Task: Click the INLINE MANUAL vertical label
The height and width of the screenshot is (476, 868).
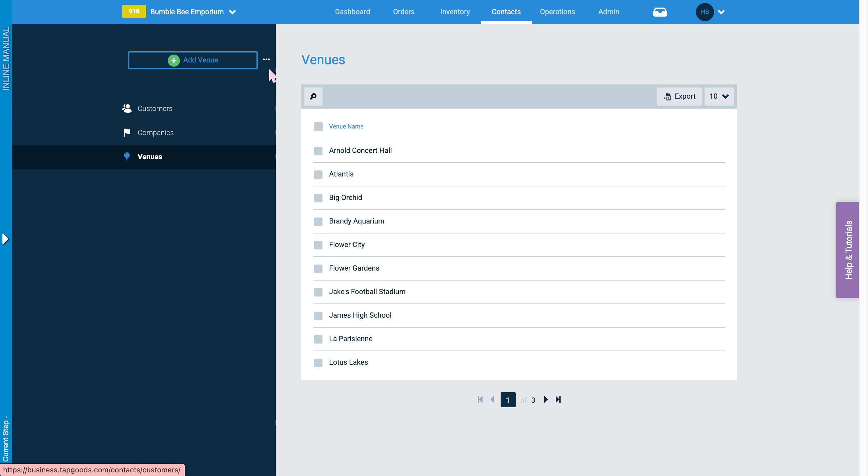Action: (x=6, y=58)
